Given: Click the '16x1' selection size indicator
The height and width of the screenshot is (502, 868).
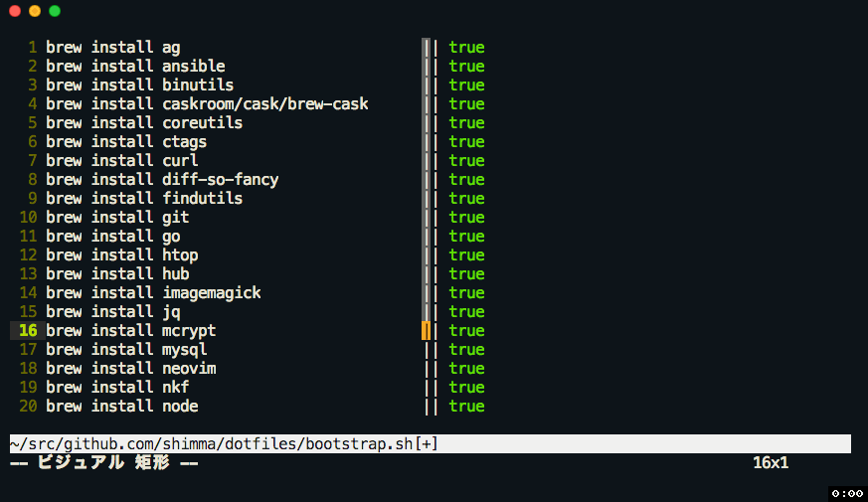Looking at the screenshot, I should tap(771, 462).
